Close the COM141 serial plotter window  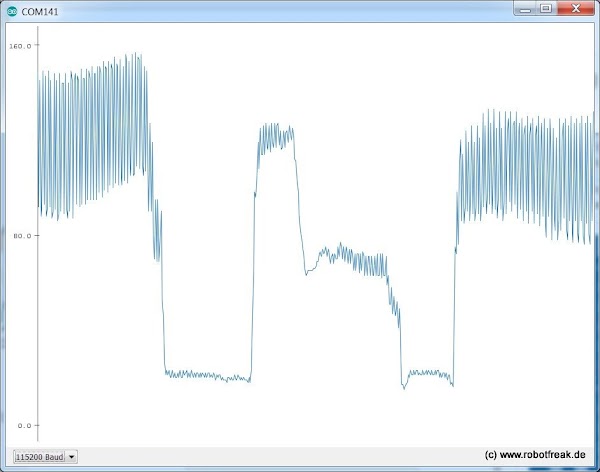(576, 8)
